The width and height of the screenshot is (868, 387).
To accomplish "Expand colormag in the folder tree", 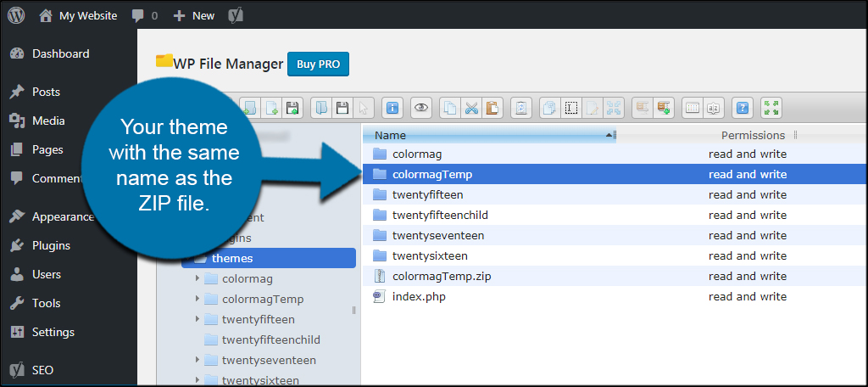I will [x=197, y=278].
